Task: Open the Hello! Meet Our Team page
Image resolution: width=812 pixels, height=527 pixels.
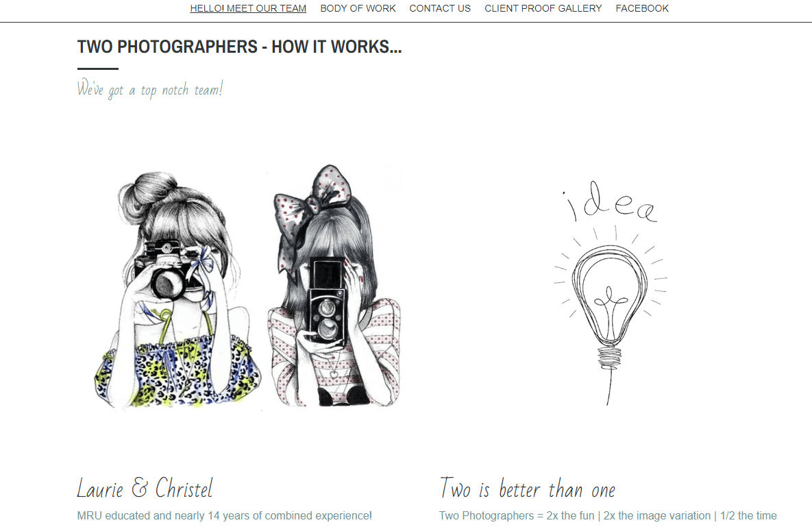Action: click(x=248, y=8)
